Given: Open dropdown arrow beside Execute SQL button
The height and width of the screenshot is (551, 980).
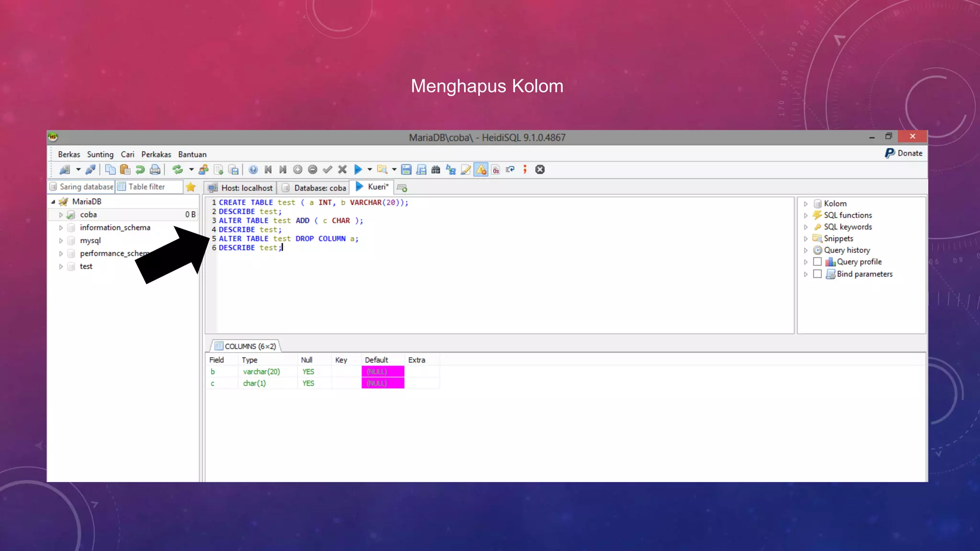Looking at the screenshot, I should point(369,169).
